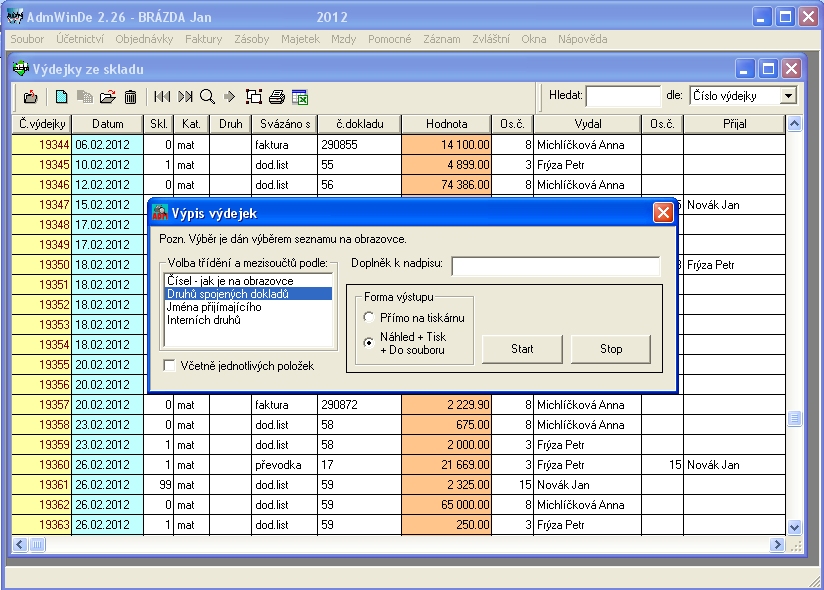Click faktura cell in row 19344
This screenshot has width=824, height=590.
(284, 144)
